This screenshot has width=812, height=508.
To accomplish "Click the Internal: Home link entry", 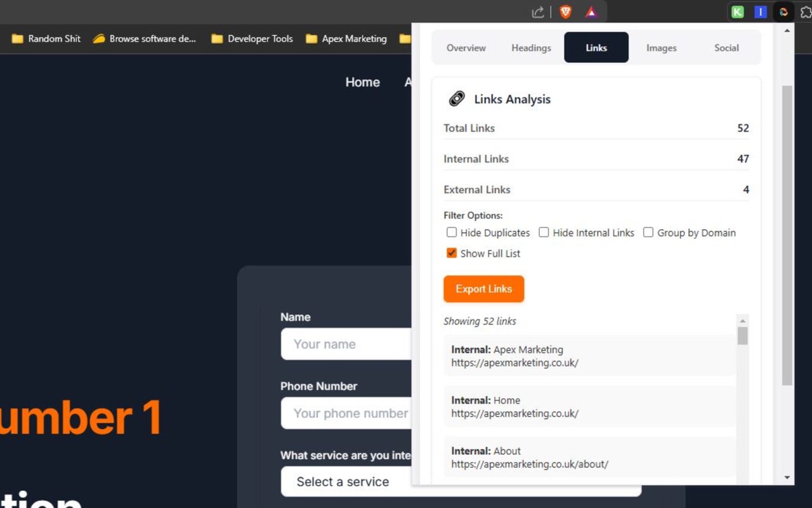I will (590, 407).
